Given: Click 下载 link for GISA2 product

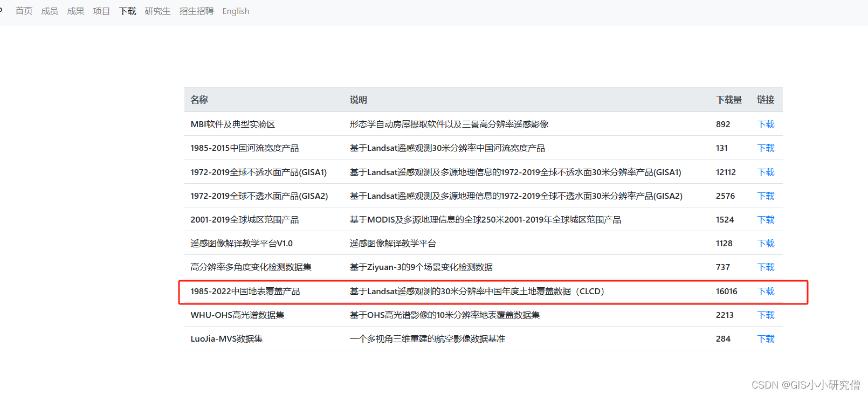Looking at the screenshot, I should coord(766,196).
